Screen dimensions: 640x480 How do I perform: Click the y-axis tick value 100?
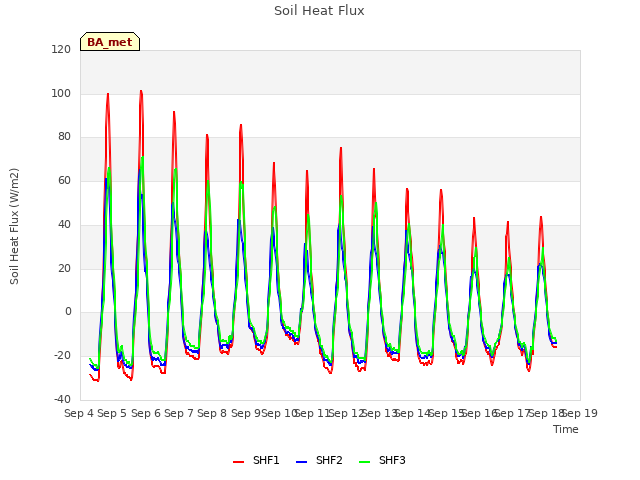pyautogui.click(x=61, y=93)
